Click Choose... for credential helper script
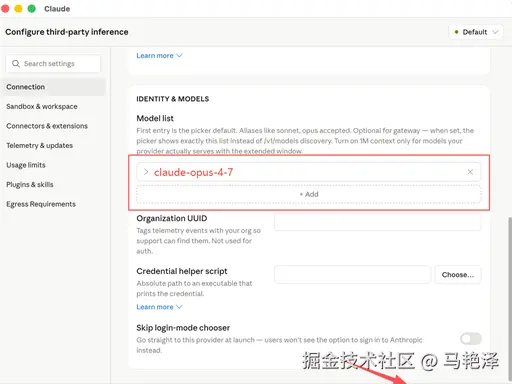The image size is (512, 384). pos(458,275)
